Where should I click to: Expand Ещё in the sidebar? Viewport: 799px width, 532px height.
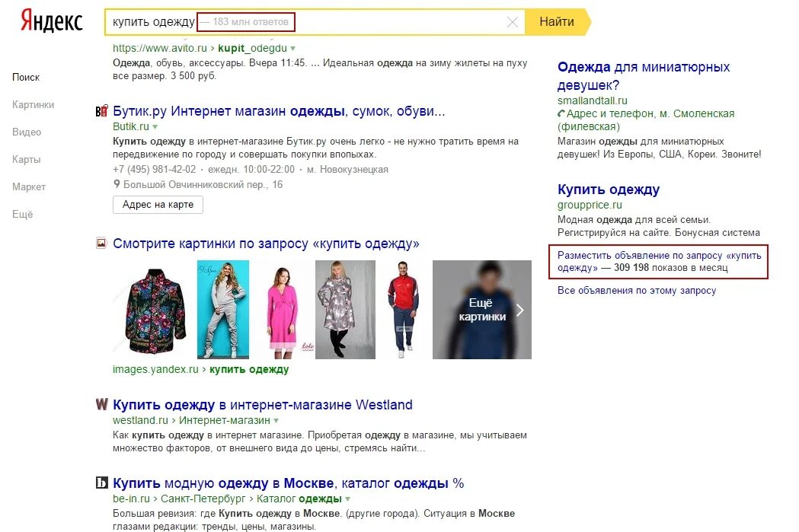click(x=22, y=215)
